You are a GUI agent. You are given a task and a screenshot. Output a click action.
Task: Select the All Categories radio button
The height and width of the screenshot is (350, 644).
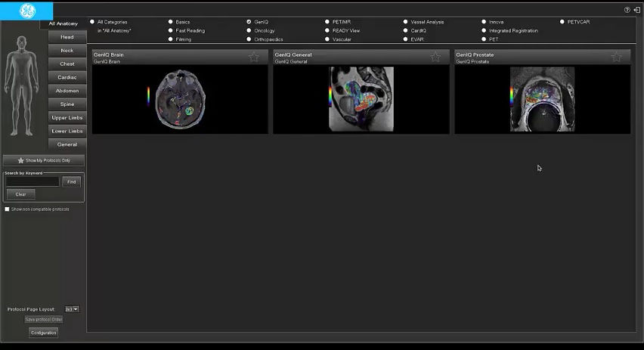tap(92, 22)
